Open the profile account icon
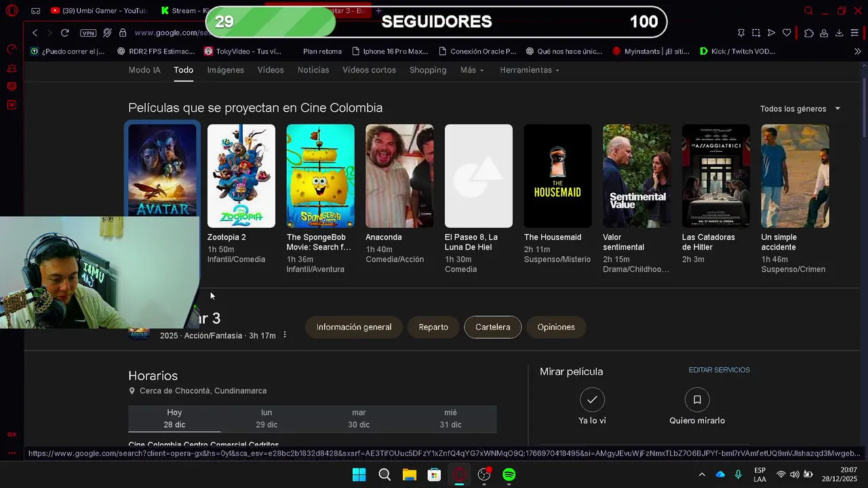The image size is (868, 488). click(824, 33)
